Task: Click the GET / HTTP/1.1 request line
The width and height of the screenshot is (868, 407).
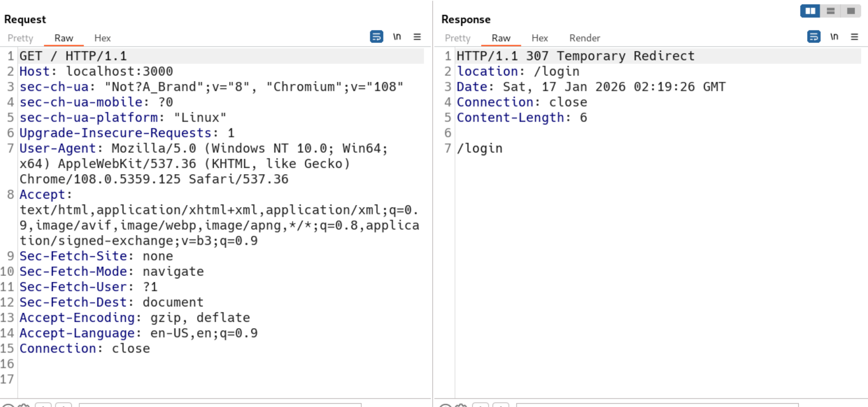Action: point(73,56)
